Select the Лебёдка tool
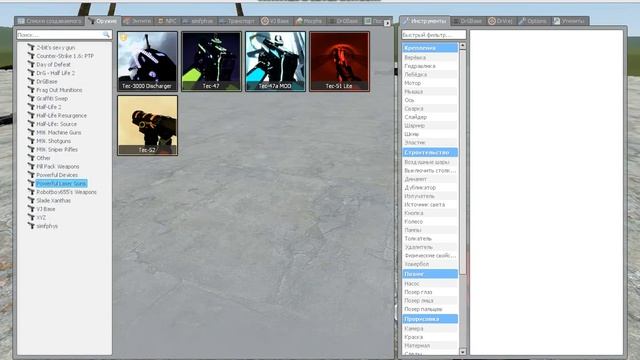 coord(430,75)
